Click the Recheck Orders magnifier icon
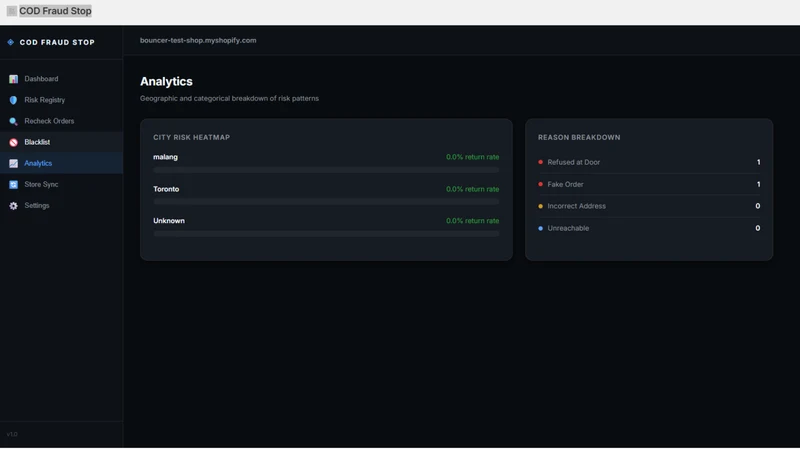The image size is (800, 450). pos(13,121)
